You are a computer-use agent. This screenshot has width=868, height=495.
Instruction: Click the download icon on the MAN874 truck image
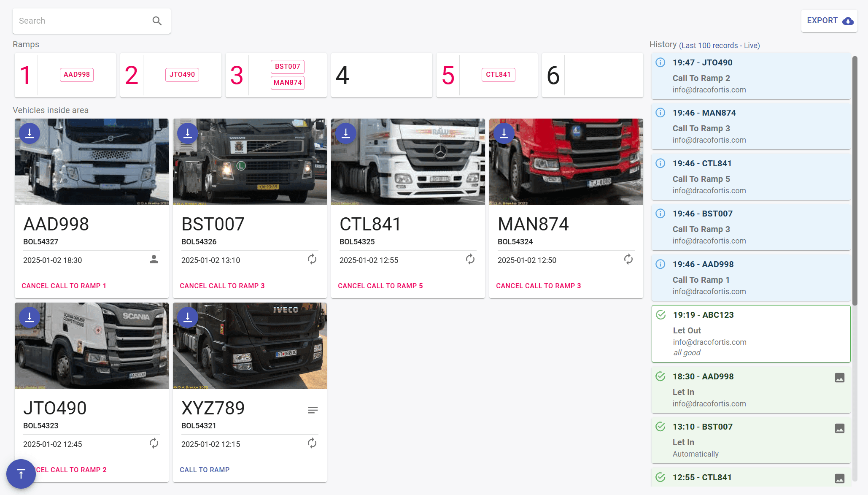tap(504, 133)
